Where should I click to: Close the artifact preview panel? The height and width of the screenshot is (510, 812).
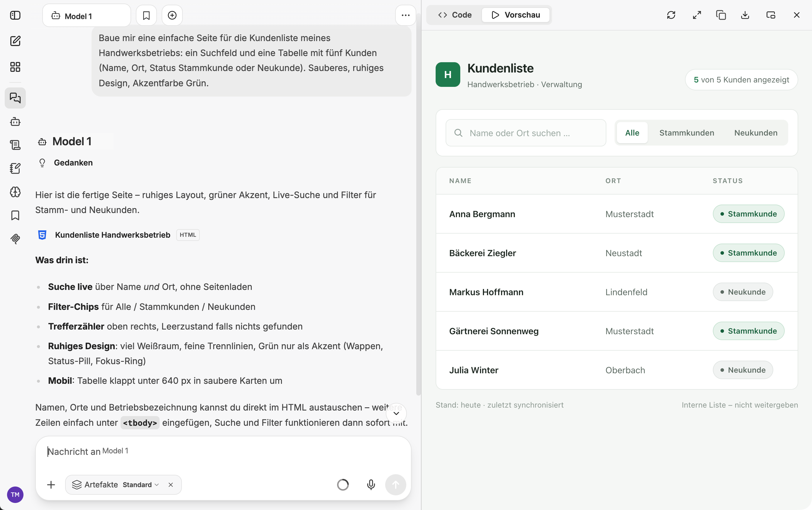pos(796,15)
